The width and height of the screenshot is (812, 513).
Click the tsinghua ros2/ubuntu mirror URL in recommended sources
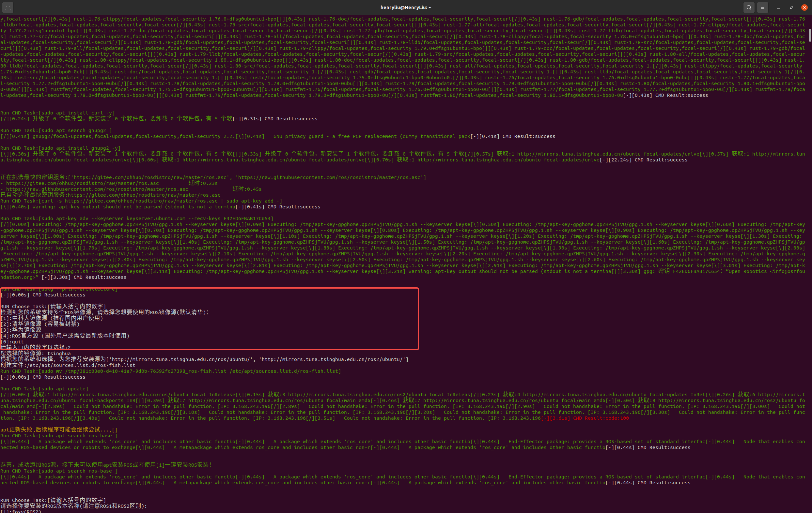(333, 359)
